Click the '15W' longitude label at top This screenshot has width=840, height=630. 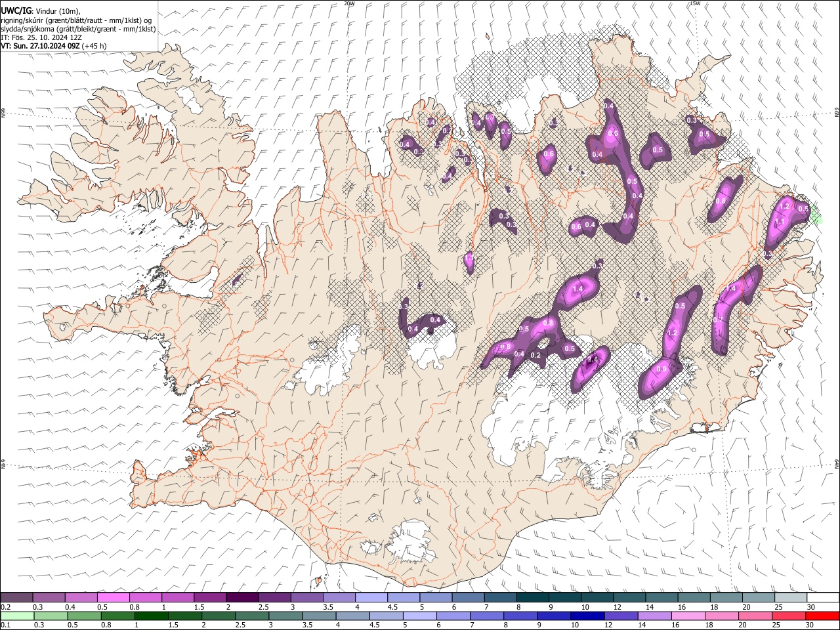(694, 3)
